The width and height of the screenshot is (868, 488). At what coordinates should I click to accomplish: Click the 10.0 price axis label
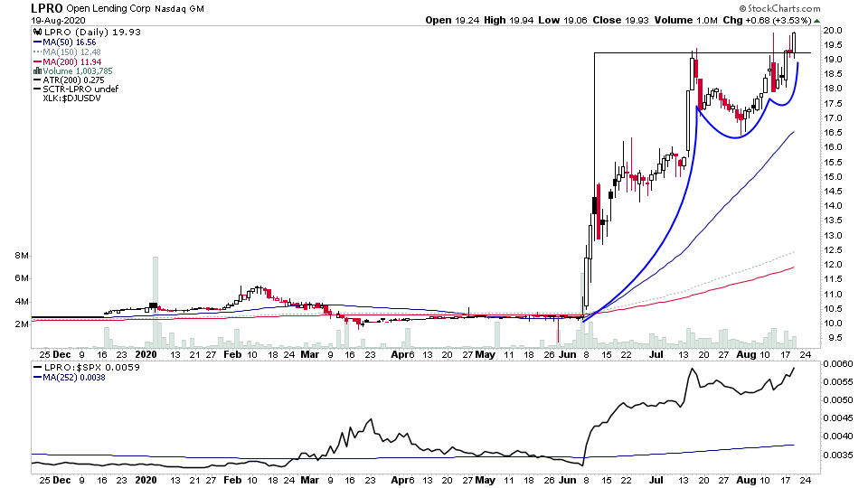tap(833, 324)
